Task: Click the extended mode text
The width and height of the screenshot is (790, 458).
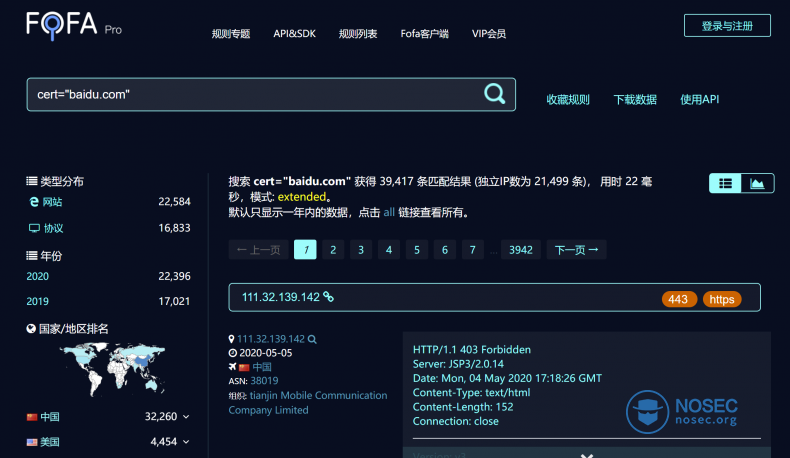Action: (x=302, y=197)
